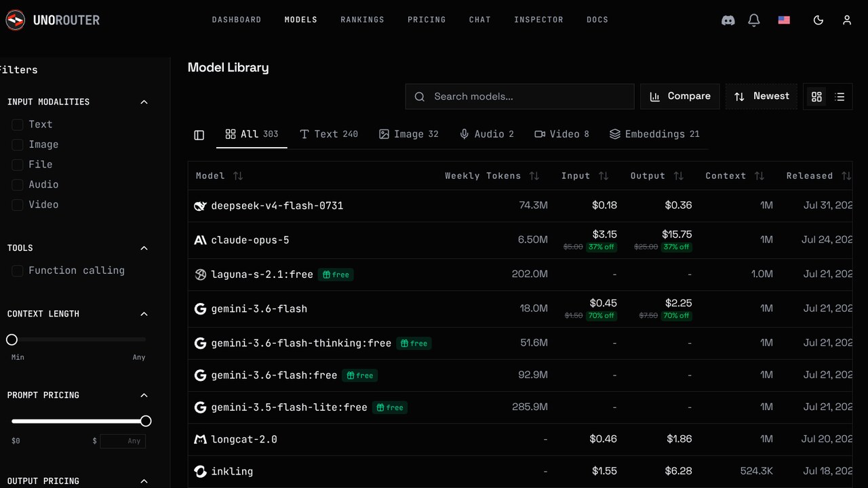Switch to list view layout
Screen dimensions: 868x488
pos(840,97)
